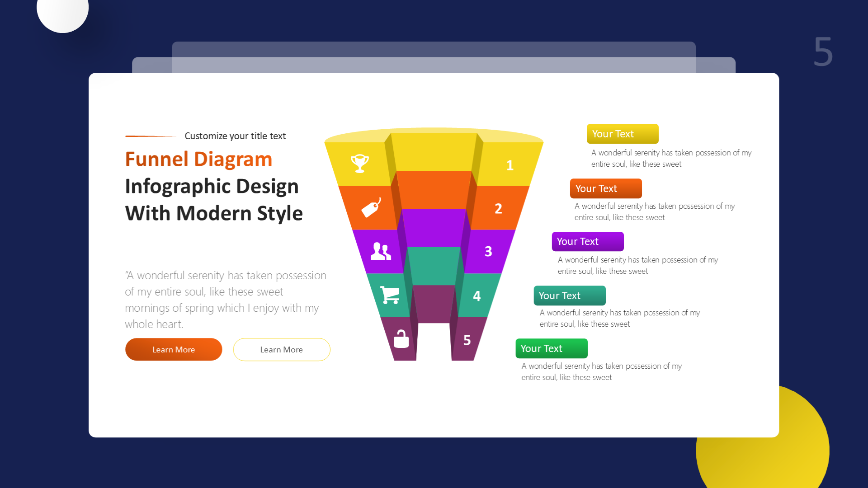The height and width of the screenshot is (488, 868).
Task: Select the unlocked padlock icon on stage 5
Action: click(x=400, y=338)
